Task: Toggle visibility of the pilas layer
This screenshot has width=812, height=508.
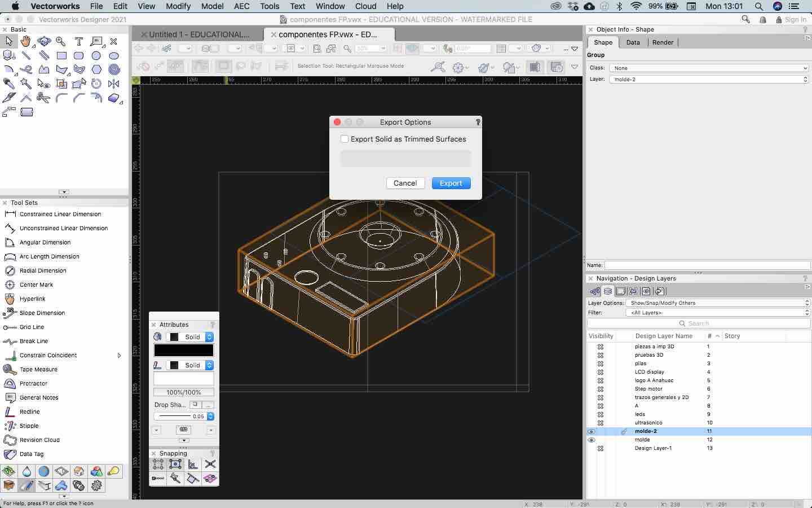Action: (x=601, y=364)
